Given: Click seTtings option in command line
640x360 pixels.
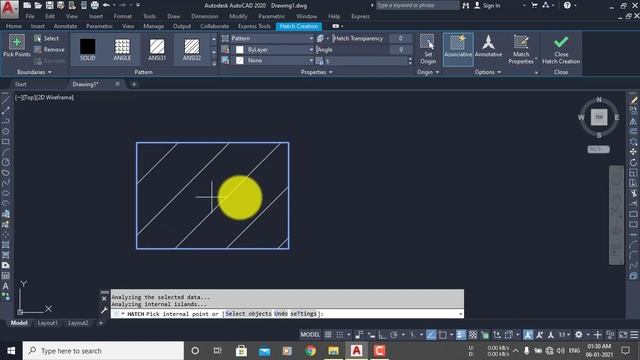Looking at the screenshot, I should [x=303, y=314].
